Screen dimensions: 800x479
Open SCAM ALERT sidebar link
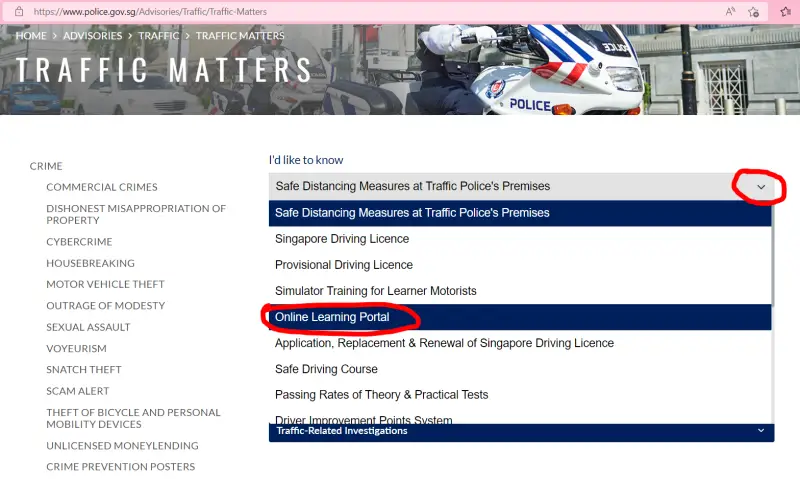tap(78, 391)
